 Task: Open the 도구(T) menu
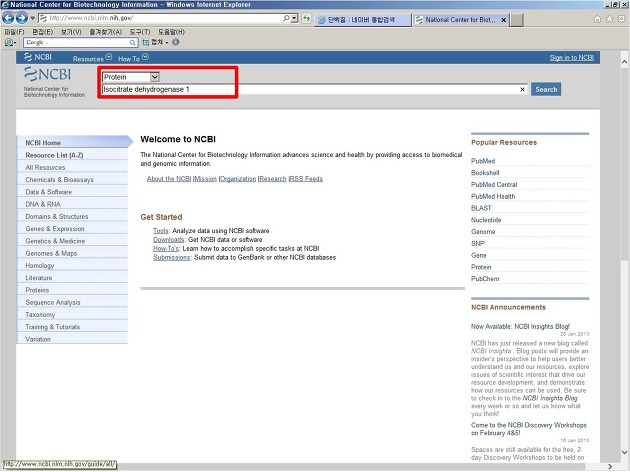pos(140,32)
